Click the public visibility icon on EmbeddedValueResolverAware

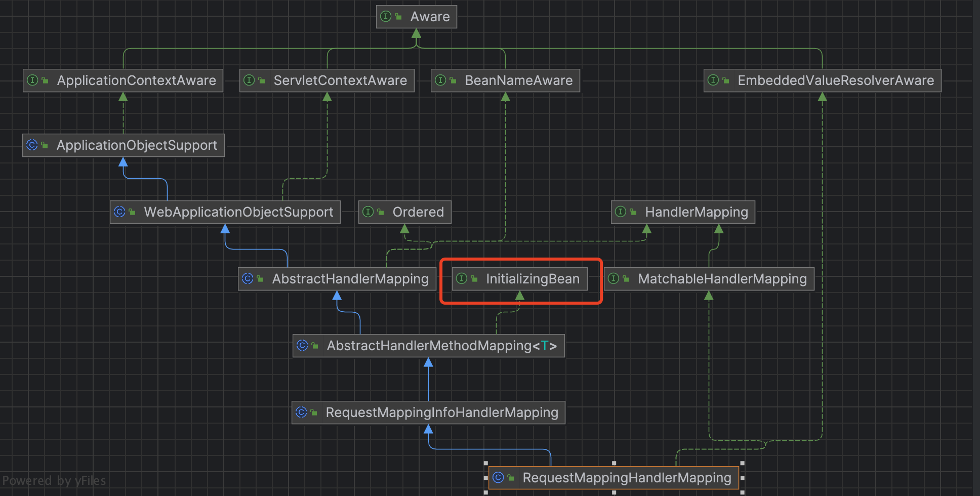click(726, 81)
